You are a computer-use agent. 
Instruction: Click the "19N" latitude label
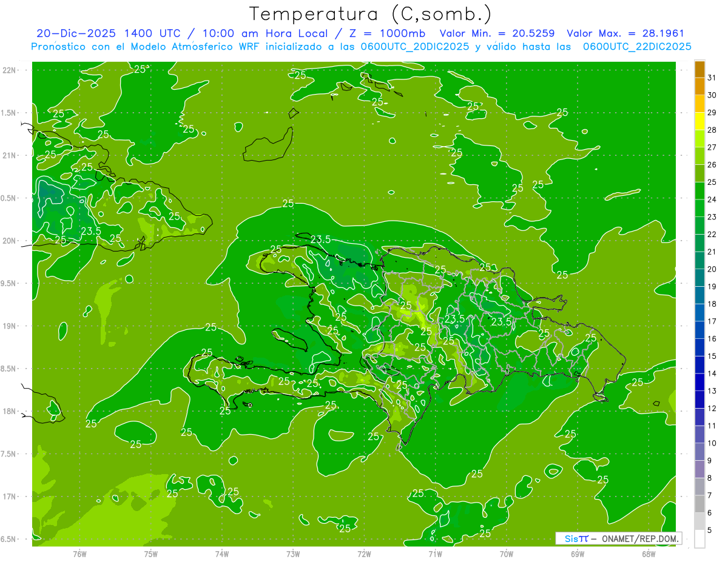click(x=10, y=326)
